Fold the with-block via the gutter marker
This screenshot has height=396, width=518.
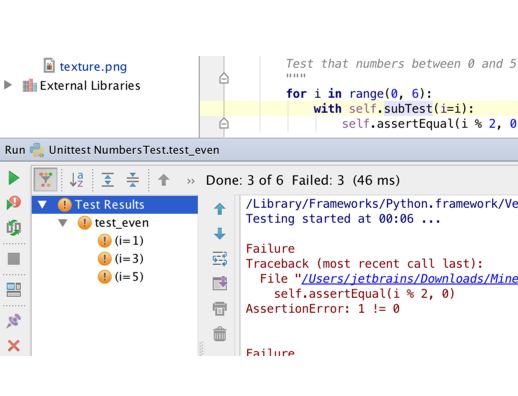(x=224, y=123)
